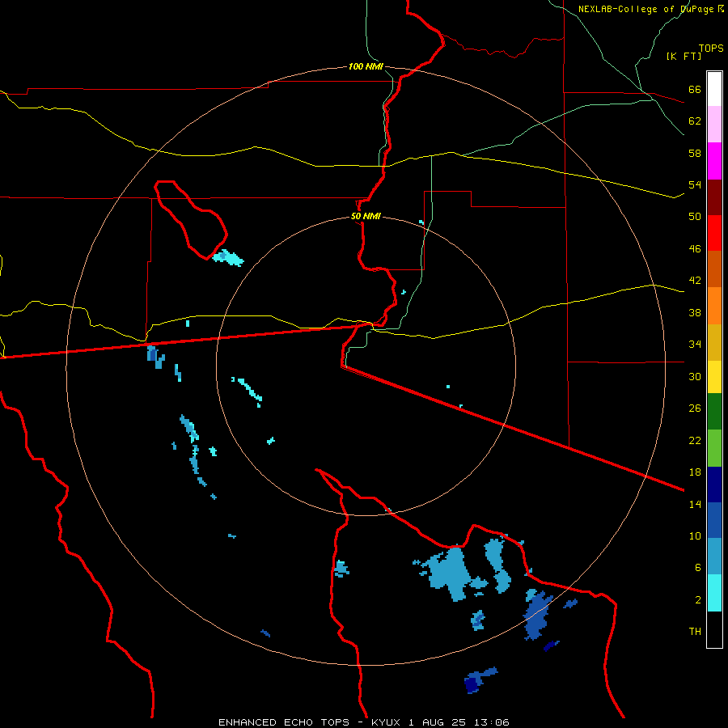Click the dark orange 42-46 kft legend swatch
The width and height of the screenshot is (728, 728).
click(714, 269)
